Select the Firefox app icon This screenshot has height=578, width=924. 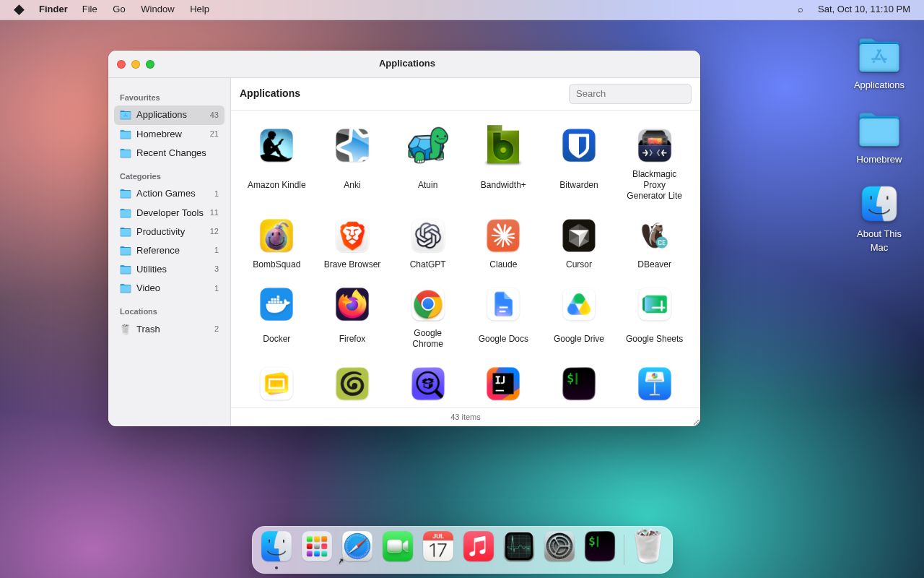(x=352, y=304)
